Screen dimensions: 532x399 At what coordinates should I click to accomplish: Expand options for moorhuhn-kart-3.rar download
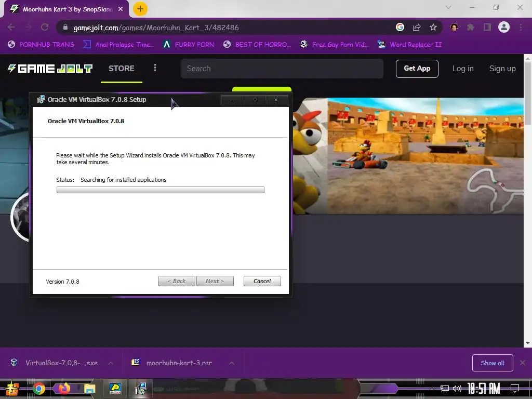point(232,363)
